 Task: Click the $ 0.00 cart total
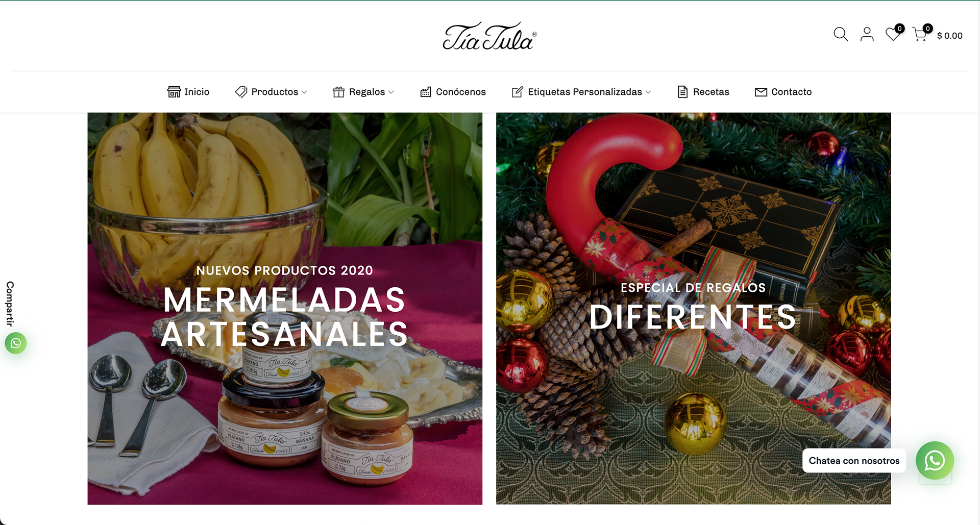click(x=949, y=36)
